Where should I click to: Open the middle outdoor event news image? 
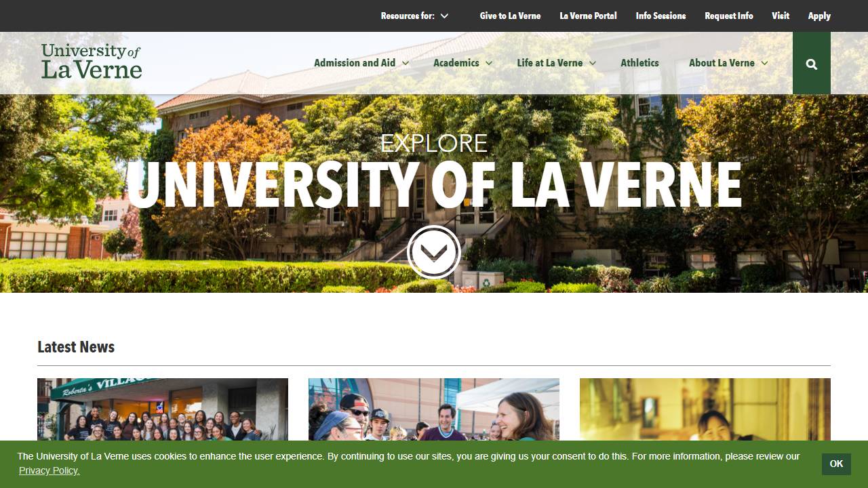click(x=434, y=409)
